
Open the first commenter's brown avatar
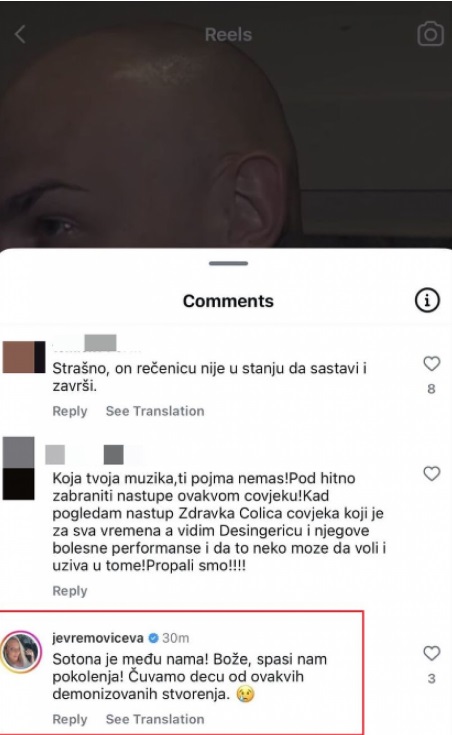(x=23, y=357)
